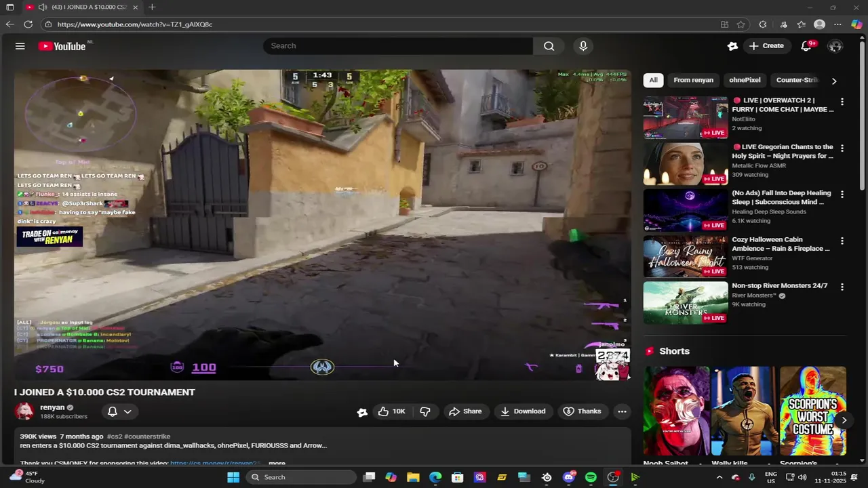
Task: Click the browser address bar URL
Action: coord(135,24)
